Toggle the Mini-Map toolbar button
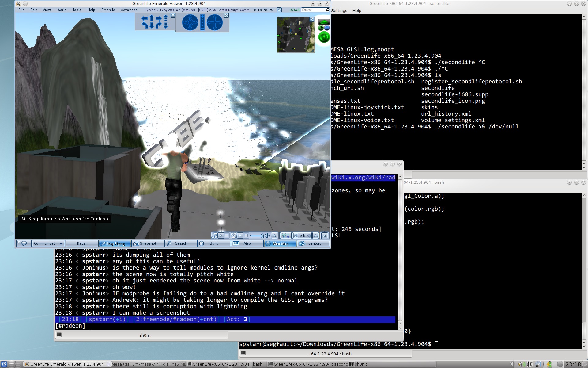The image size is (588, 368). pyautogui.click(x=281, y=243)
